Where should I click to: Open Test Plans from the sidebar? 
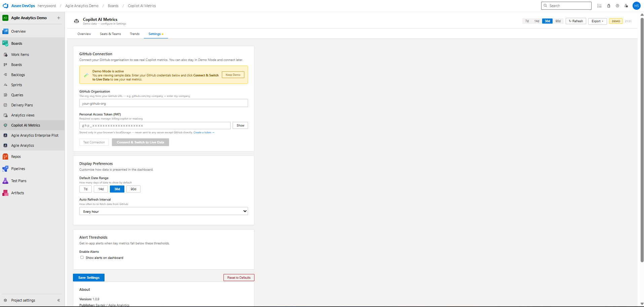tap(18, 180)
